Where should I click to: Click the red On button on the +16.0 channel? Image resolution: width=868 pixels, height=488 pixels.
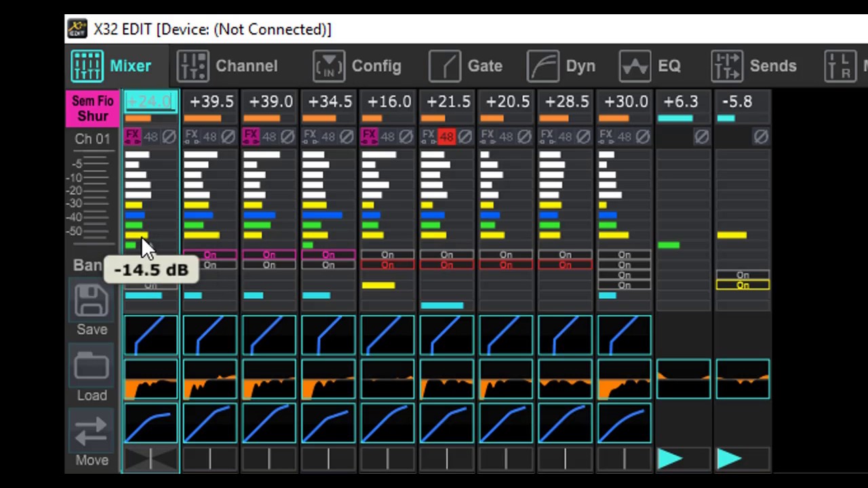[387, 265]
